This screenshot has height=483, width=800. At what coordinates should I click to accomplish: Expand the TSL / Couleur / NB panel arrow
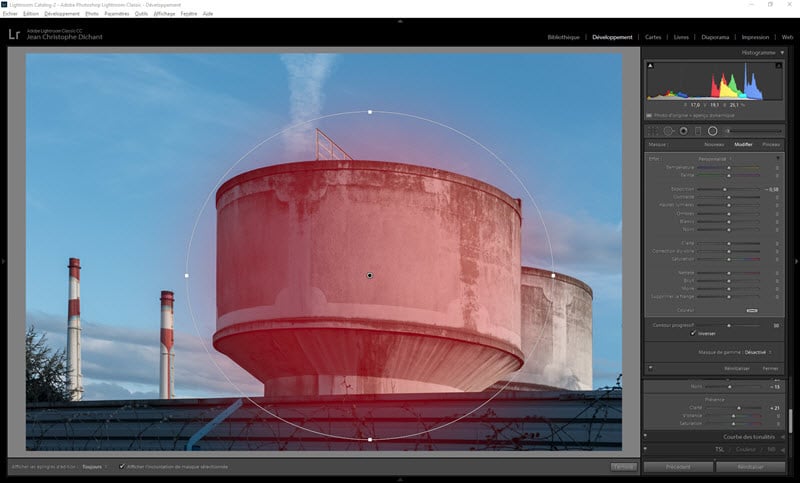[783, 449]
